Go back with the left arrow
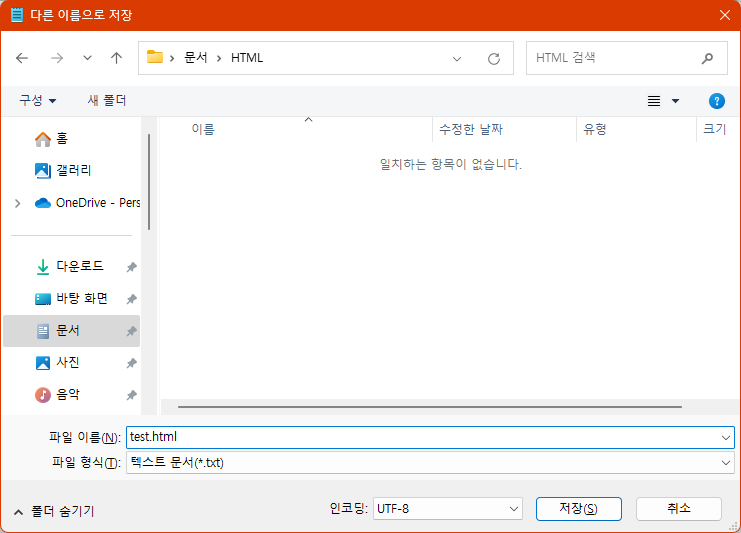This screenshot has width=741, height=533. tap(22, 58)
